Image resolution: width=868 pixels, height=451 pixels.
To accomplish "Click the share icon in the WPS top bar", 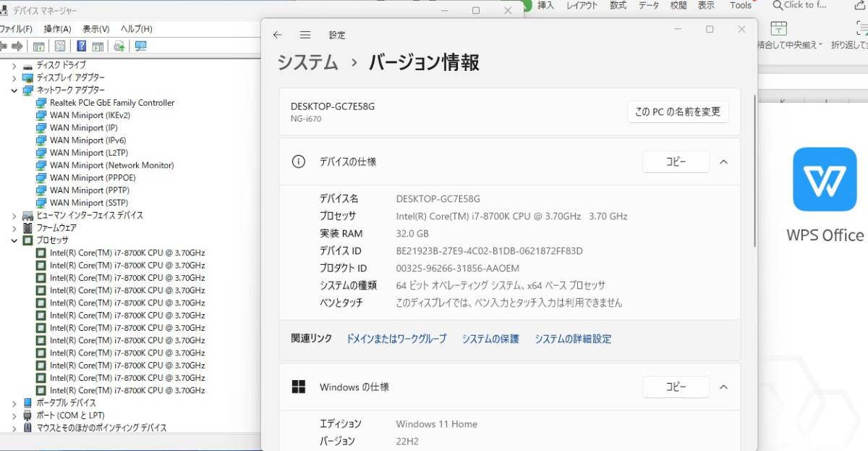I will (x=861, y=5).
